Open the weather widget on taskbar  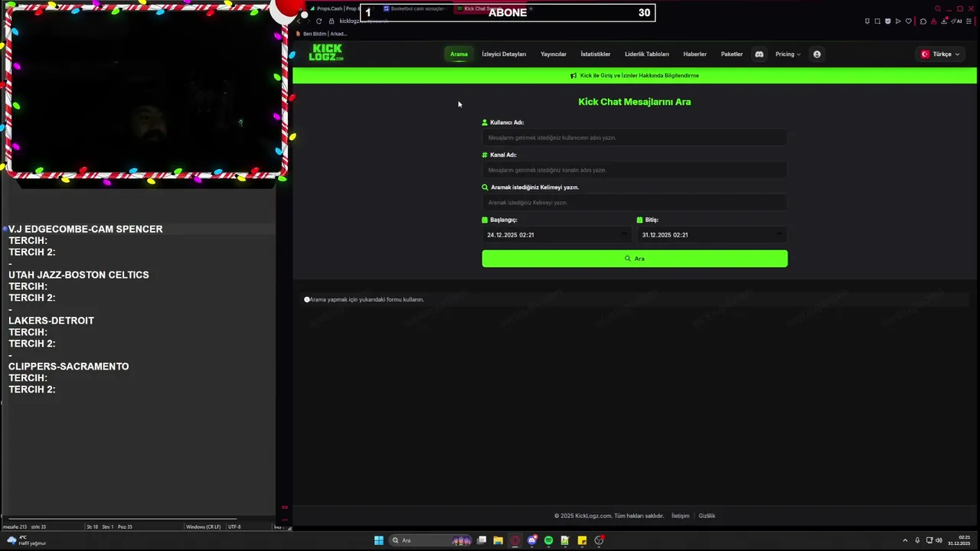(25, 540)
